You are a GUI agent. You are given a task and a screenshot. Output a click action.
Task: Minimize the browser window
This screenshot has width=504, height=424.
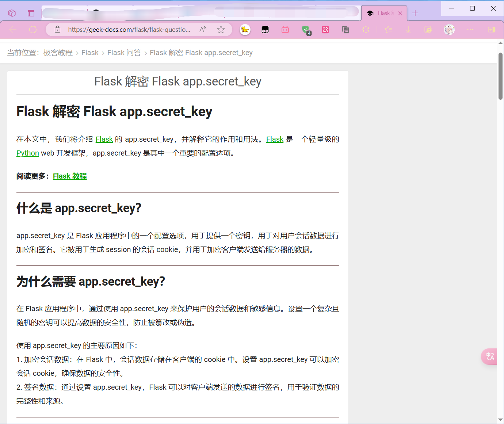click(x=451, y=8)
